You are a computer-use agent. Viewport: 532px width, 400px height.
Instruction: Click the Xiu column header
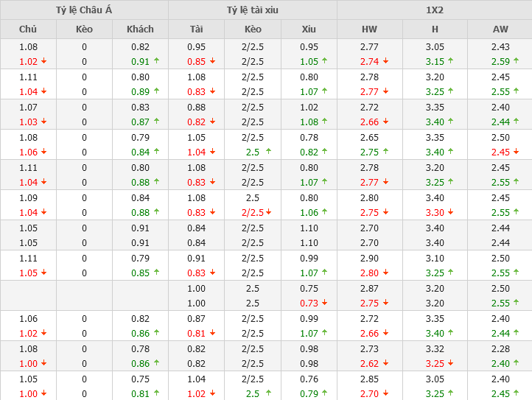(x=309, y=29)
